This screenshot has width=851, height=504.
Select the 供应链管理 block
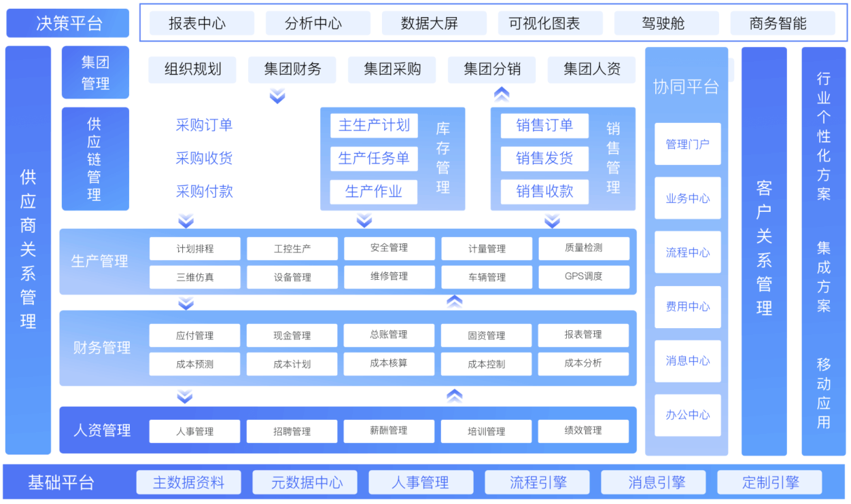coord(95,159)
